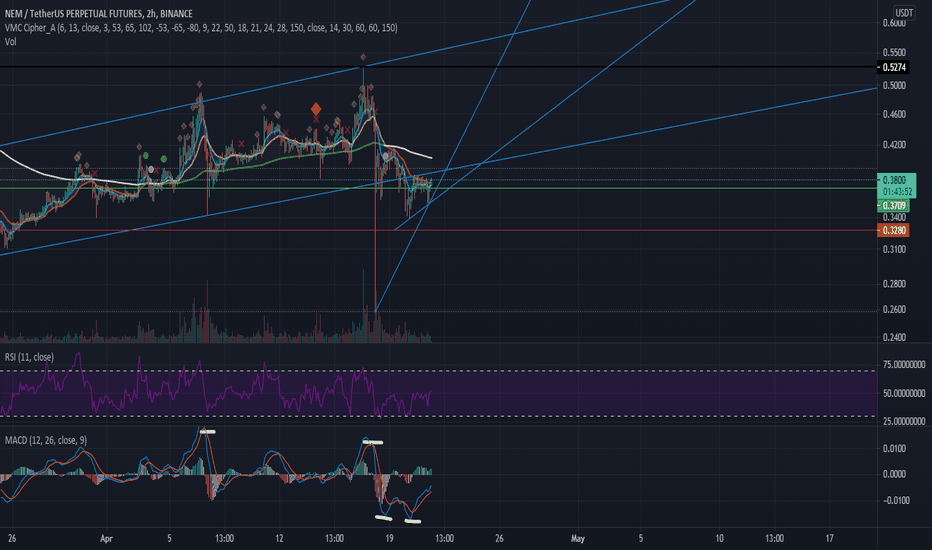Click the 01:43:52 bar countdown timer
Image resolution: width=932 pixels, height=550 pixels.
click(897, 191)
